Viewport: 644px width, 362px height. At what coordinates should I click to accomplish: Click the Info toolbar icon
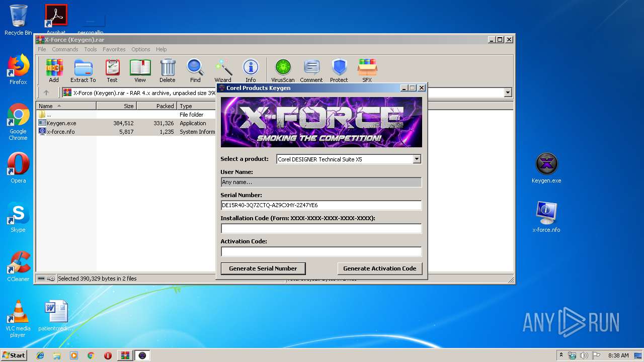point(251,70)
